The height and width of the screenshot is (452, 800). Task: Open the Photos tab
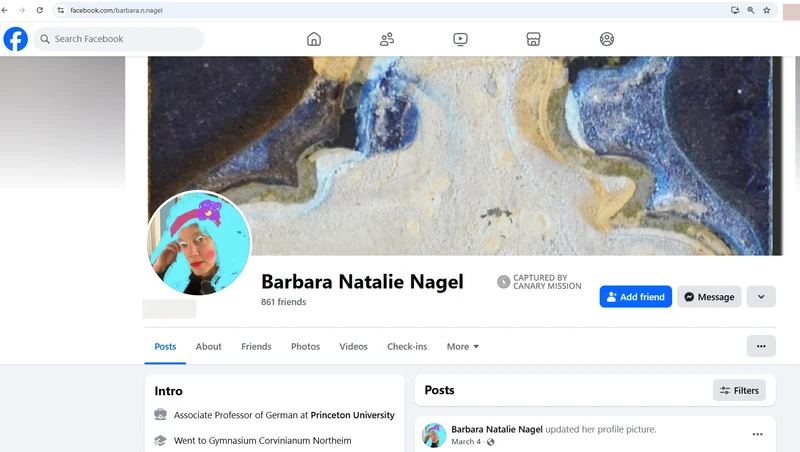pyautogui.click(x=306, y=346)
